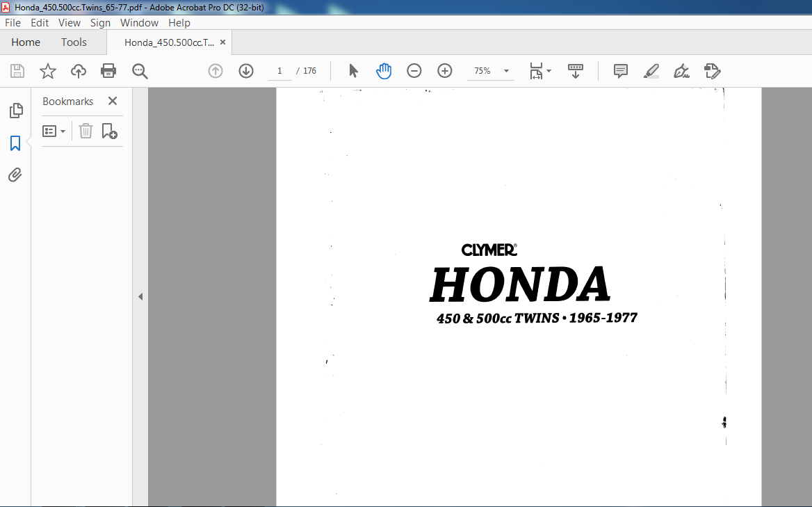Open the Sign menu
This screenshot has width=812, height=507.
coord(101,23)
